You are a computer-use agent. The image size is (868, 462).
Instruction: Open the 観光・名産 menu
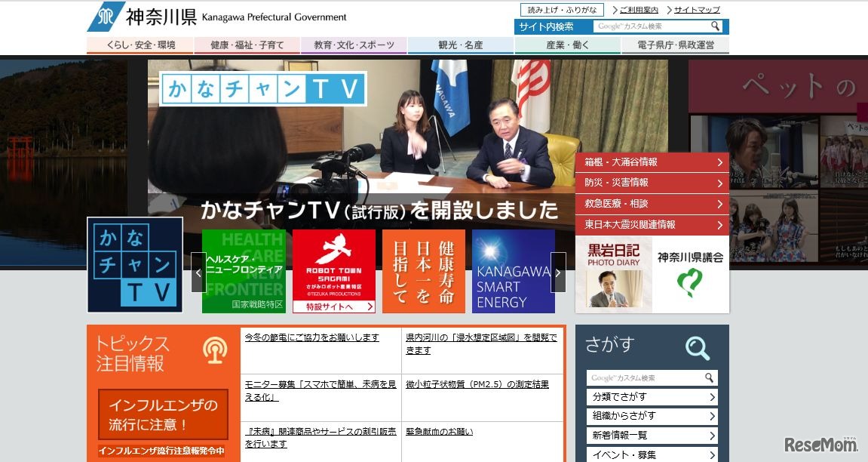pyautogui.click(x=461, y=45)
